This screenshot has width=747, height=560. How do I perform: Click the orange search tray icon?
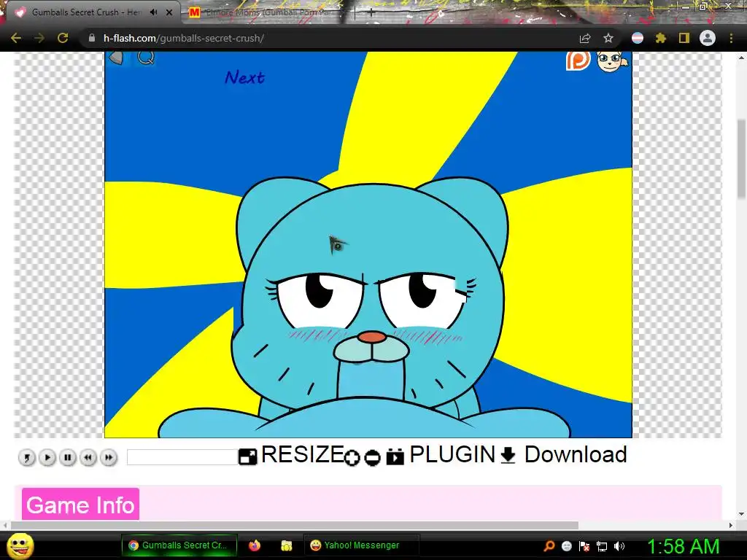click(x=549, y=546)
